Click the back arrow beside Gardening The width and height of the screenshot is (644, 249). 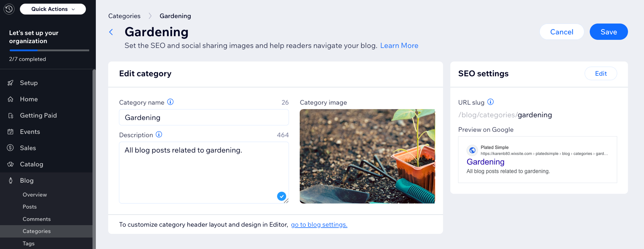point(111,32)
